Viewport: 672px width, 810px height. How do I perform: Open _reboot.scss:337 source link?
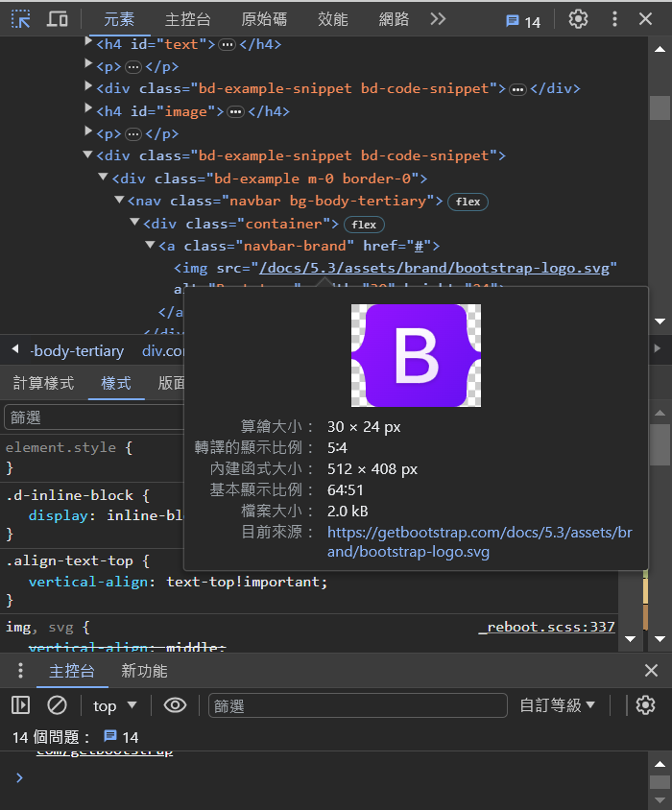pos(547,627)
